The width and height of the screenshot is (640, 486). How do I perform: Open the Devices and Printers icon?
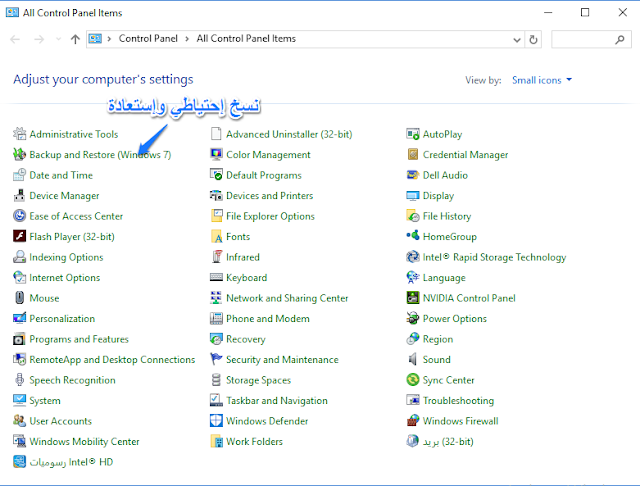click(216, 195)
